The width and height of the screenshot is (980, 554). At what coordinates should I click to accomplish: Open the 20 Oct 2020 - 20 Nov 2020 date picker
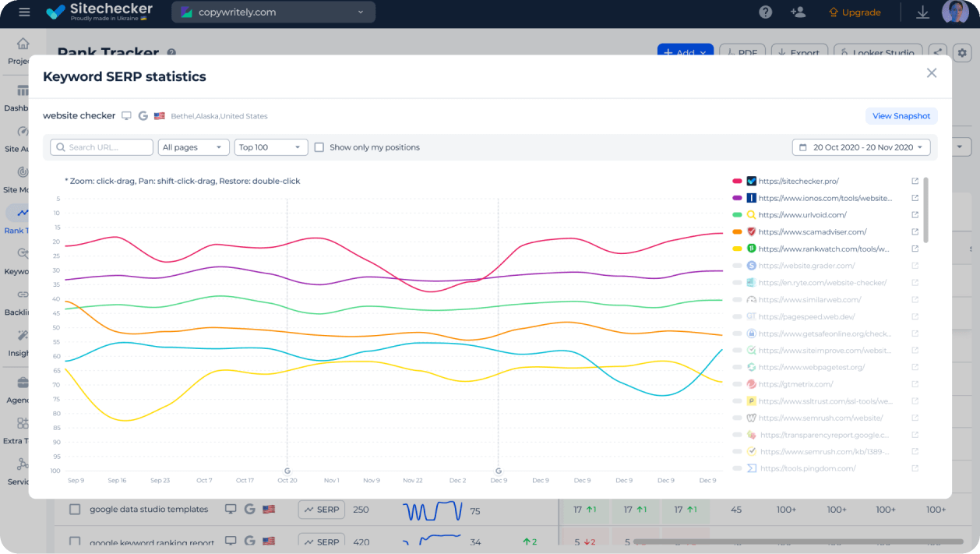tap(861, 147)
